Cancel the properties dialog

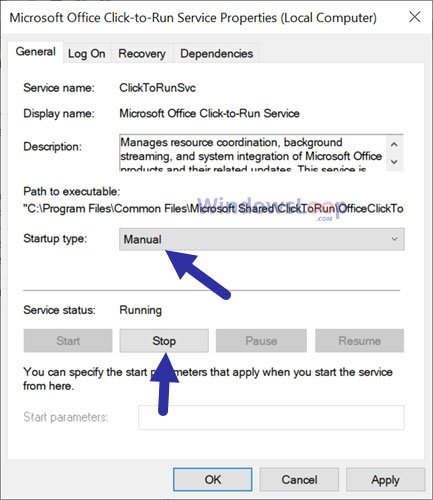[299, 480]
